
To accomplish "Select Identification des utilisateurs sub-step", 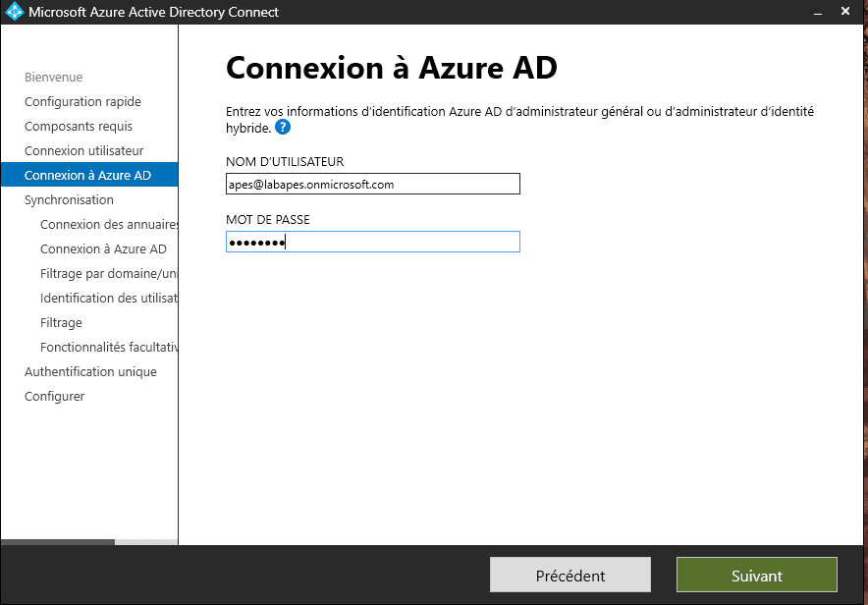I will (x=108, y=299).
